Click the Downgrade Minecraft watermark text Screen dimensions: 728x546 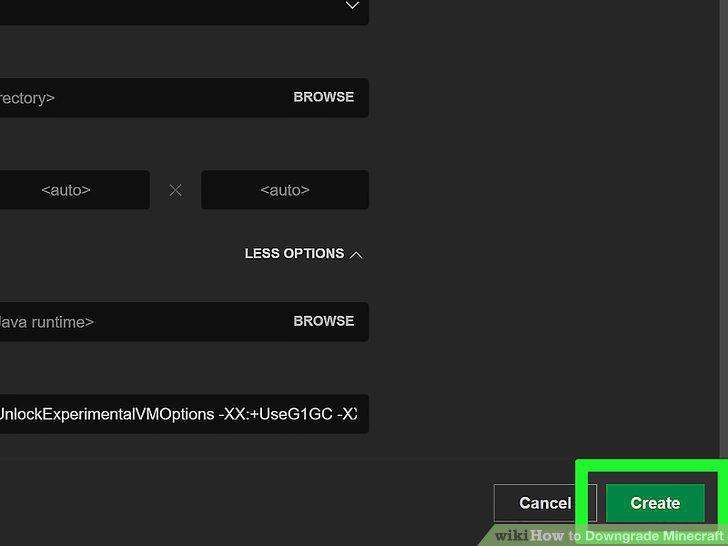pos(654,536)
